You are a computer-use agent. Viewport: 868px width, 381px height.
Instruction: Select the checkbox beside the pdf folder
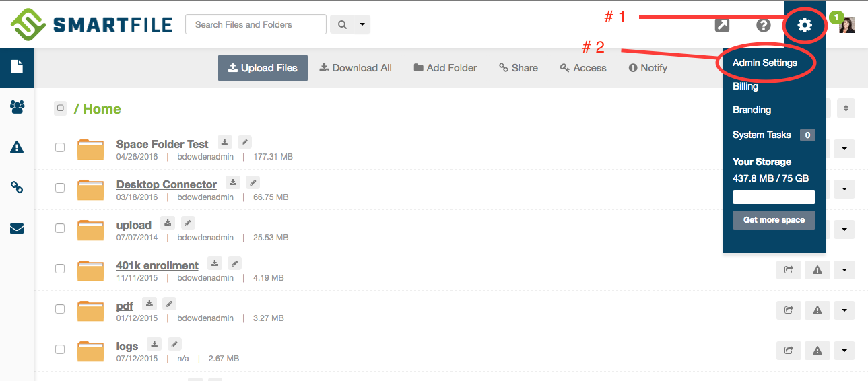coord(60,309)
